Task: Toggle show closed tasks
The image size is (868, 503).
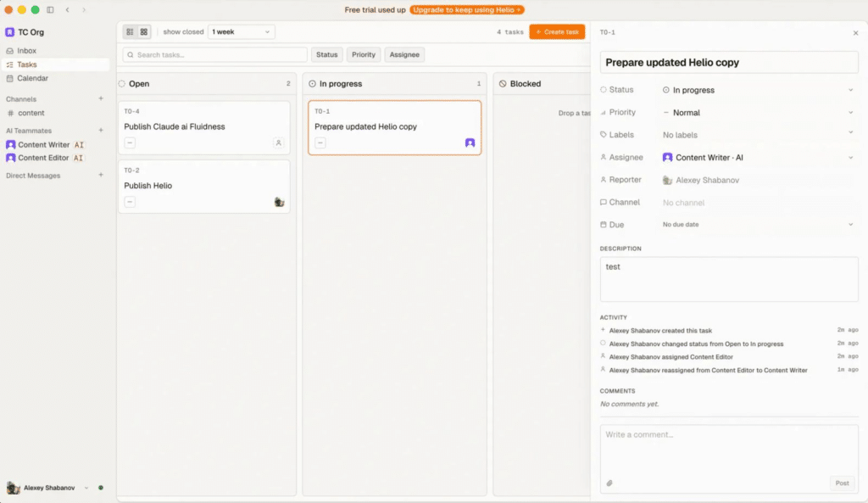Action: [183, 32]
